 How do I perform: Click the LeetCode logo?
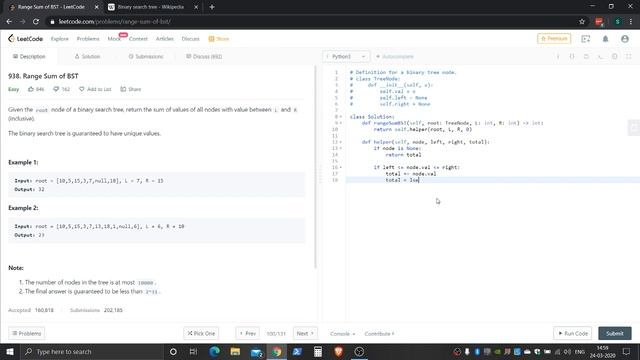pyautogui.click(x=25, y=39)
